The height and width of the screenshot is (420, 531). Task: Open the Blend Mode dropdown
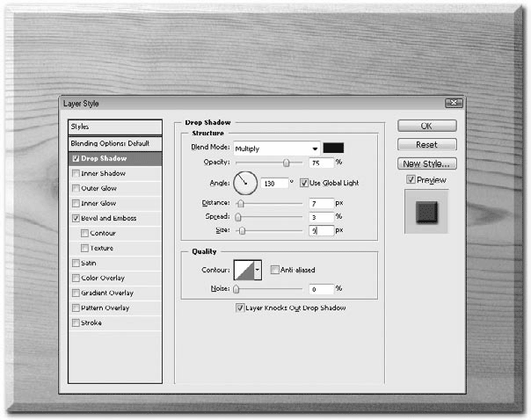click(x=277, y=148)
